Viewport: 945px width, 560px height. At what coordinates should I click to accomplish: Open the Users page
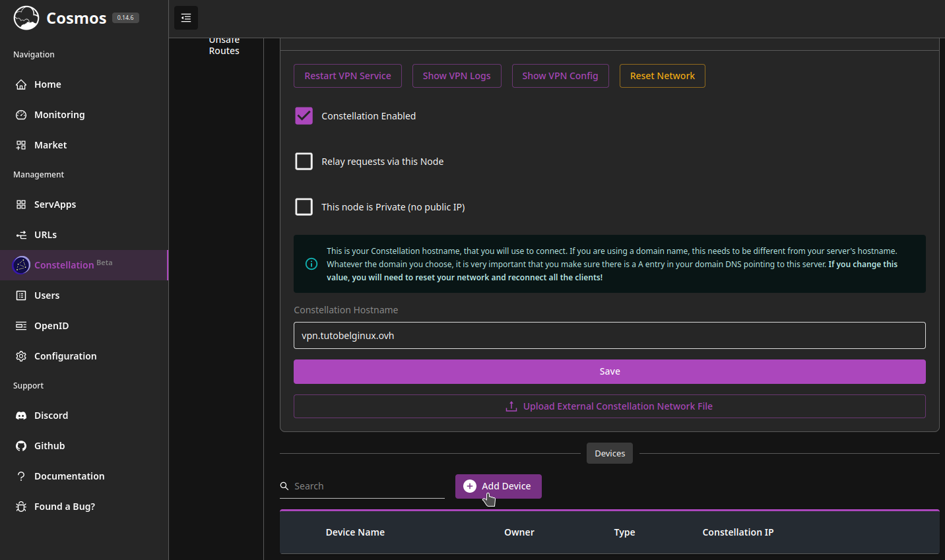[x=84, y=296]
